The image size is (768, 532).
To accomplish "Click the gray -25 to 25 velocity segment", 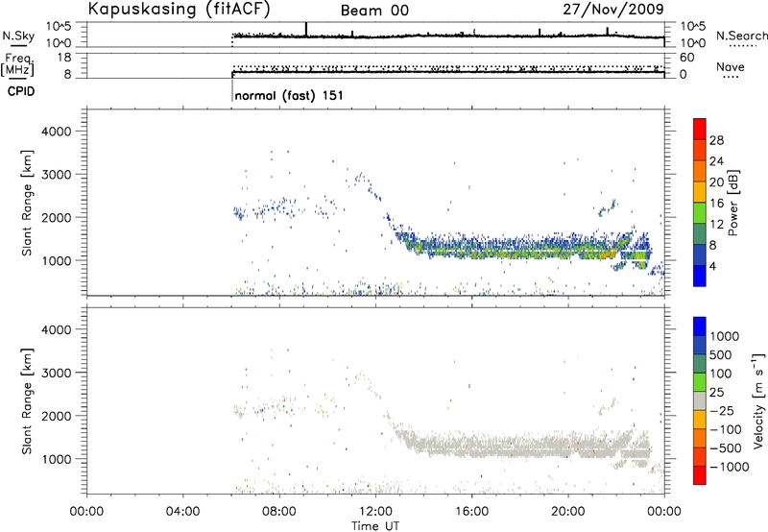I will [700, 400].
